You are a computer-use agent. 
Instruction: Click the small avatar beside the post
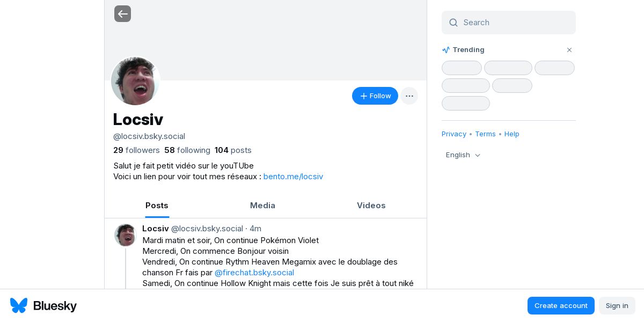(125, 235)
